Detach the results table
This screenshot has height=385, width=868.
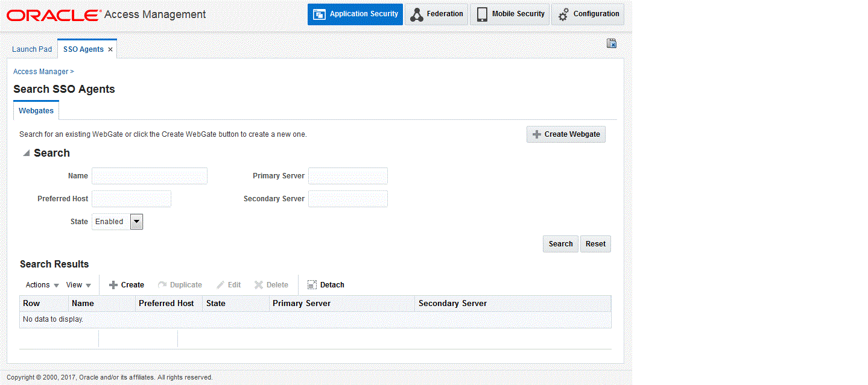pos(326,285)
